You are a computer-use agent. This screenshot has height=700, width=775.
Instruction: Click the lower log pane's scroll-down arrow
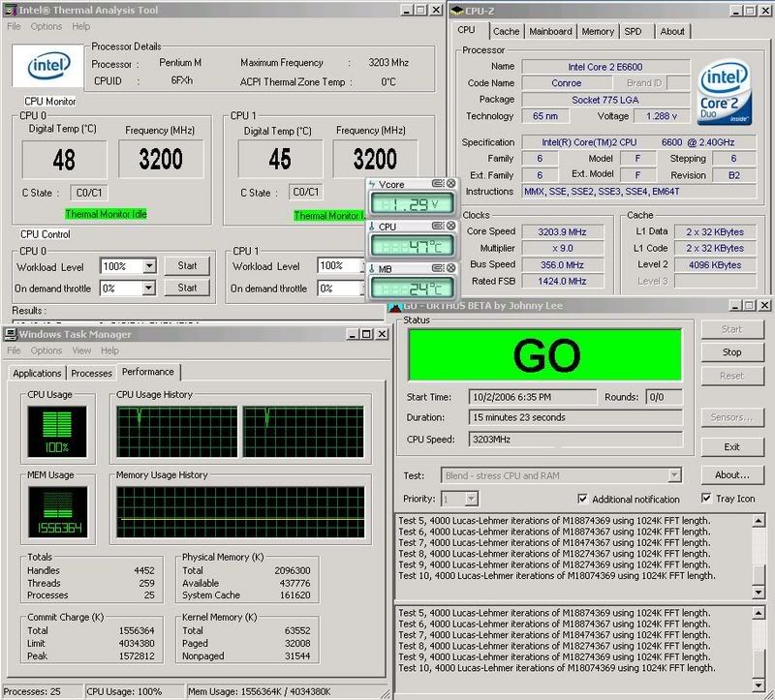759,685
